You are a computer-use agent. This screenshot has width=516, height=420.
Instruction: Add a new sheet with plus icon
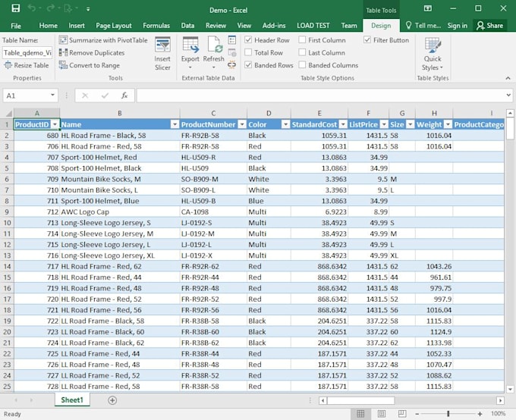pos(112,400)
